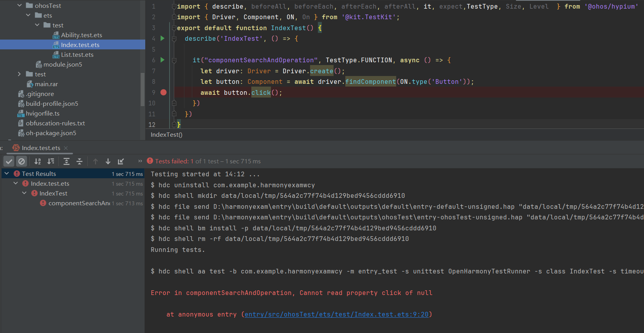Sort test results by duration
This screenshot has height=333, width=644.
pos(51,161)
